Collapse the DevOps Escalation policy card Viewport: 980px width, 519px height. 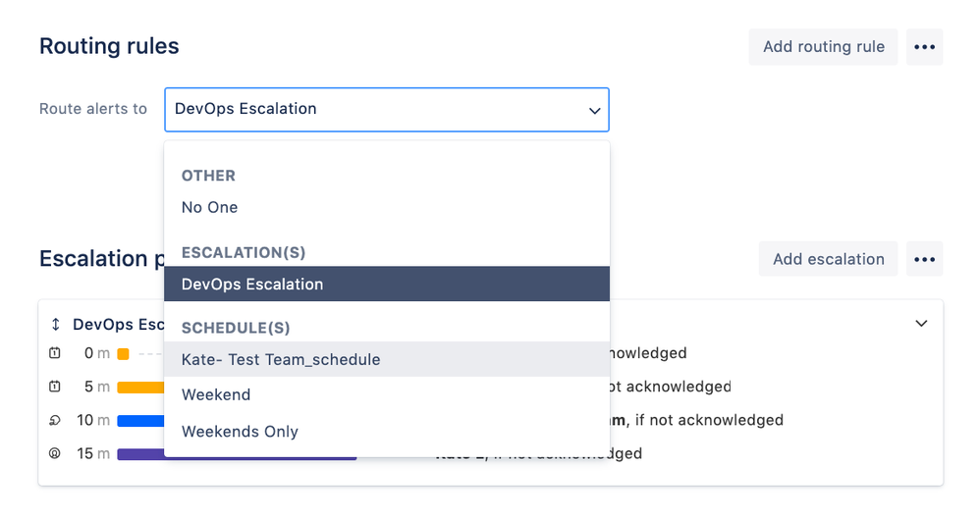(920, 323)
